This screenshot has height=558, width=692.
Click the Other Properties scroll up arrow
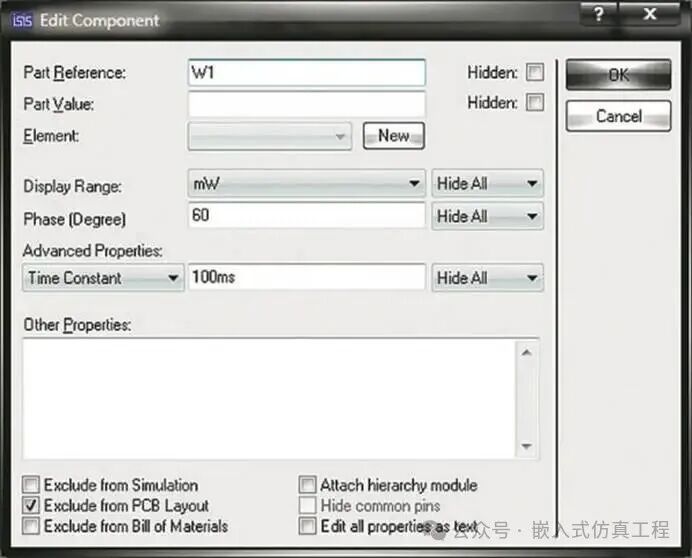click(527, 352)
